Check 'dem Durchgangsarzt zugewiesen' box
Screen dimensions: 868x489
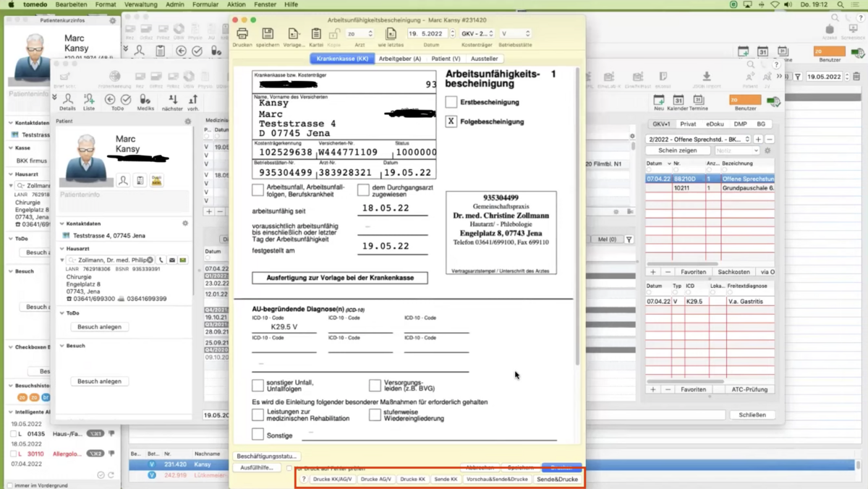click(x=363, y=190)
